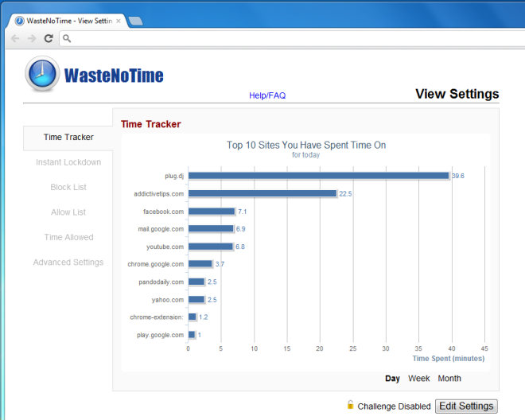The image size is (525, 420).
Task: Click the Challenge Disabled text
Action: pos(394,406)
